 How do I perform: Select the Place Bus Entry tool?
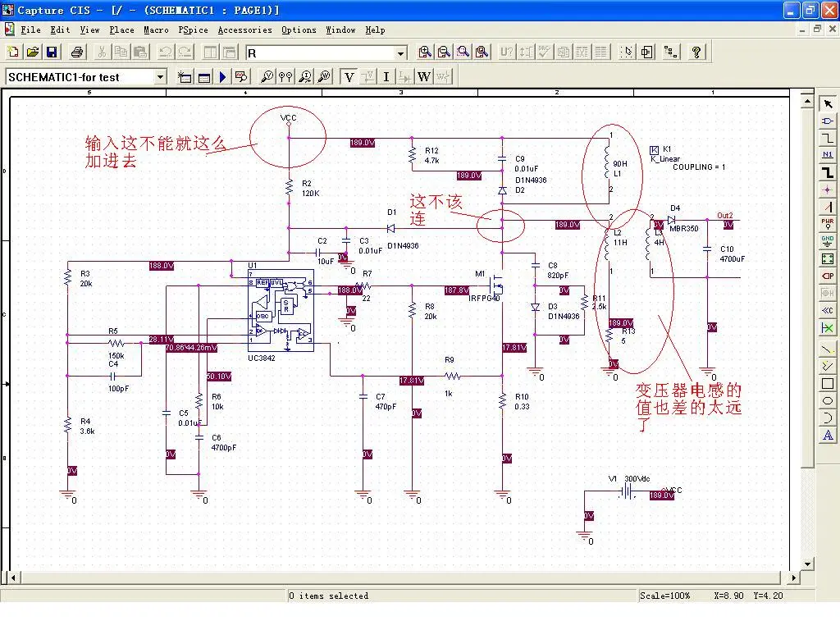click(x=828, y=207)
